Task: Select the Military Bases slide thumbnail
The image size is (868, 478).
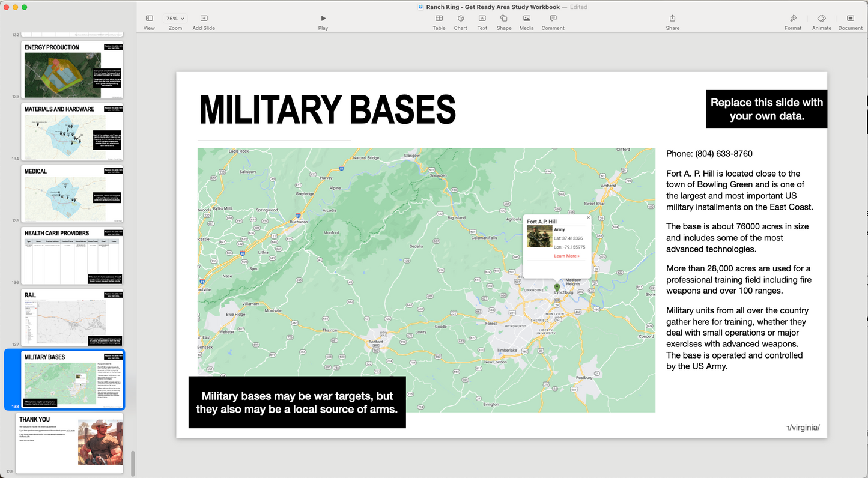Action: [72, 380]
